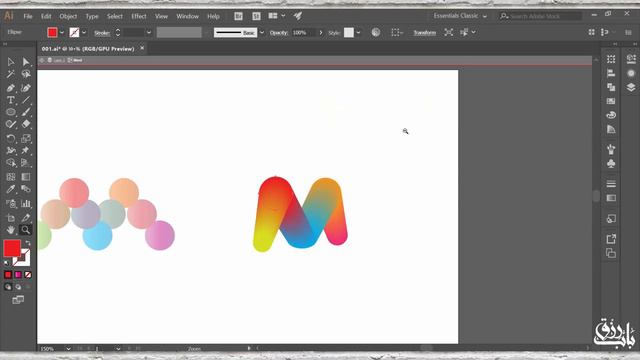Select the Eraser tool

tap(26, 124)
